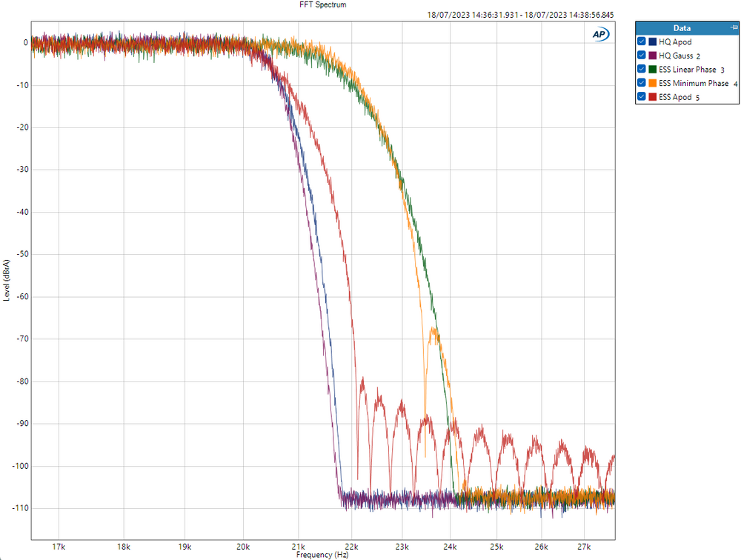Click the ESS Linear Phase green swatch
This screenshot has height=560, width=741.
652,70
